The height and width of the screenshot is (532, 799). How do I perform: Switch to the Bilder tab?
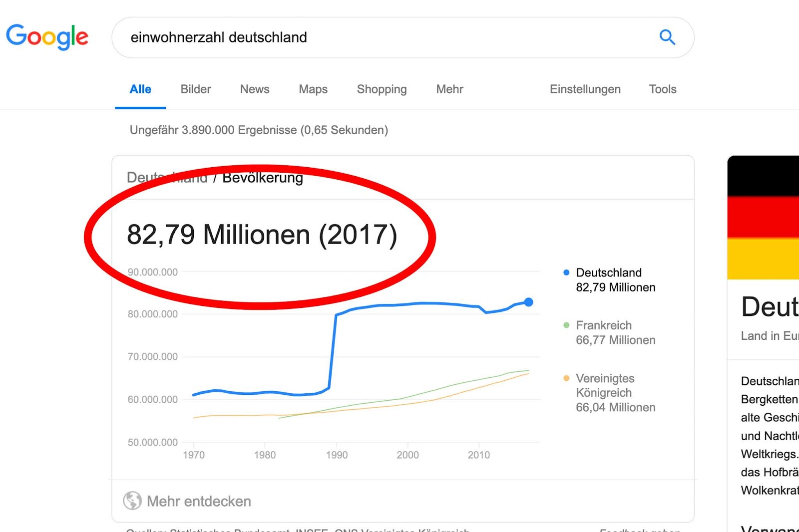click(x=196, y=89)
